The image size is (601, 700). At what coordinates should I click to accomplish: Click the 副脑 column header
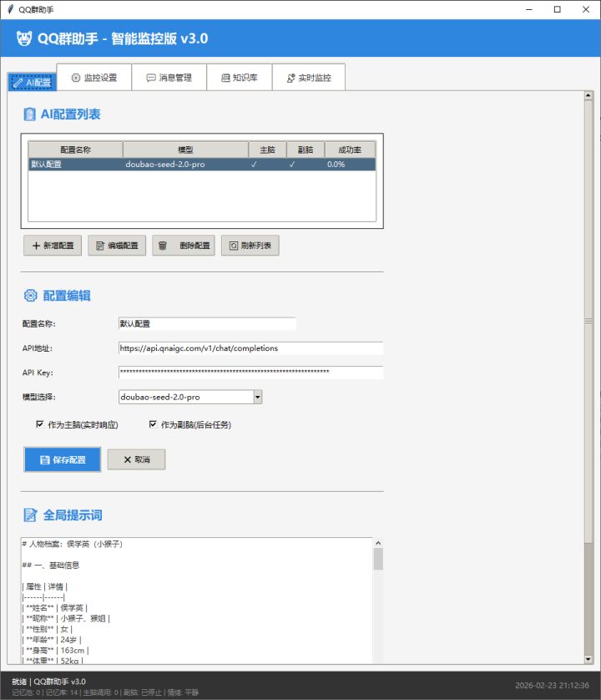pyautogui.click(x=306, y=150)
